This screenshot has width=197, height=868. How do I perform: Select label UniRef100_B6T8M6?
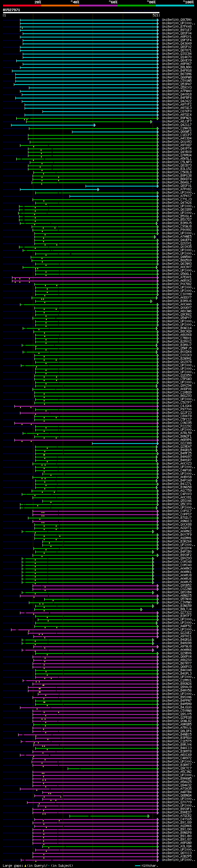pos(177,74)
